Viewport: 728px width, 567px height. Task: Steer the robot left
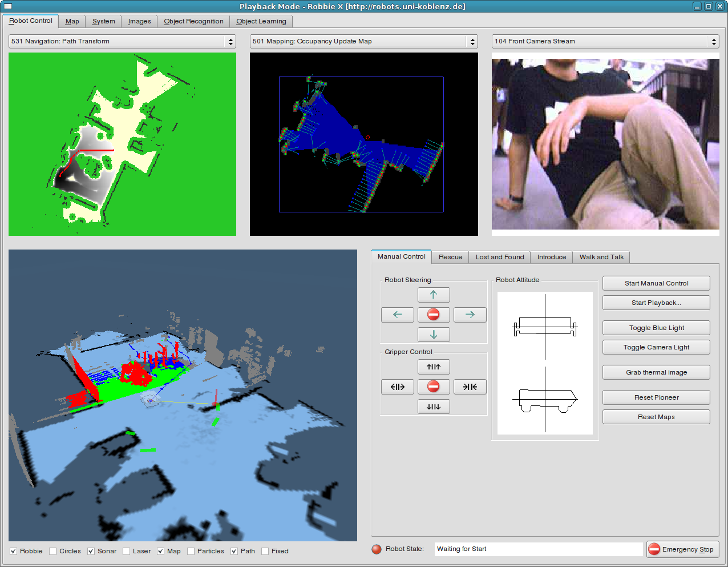tap(397, 315)
